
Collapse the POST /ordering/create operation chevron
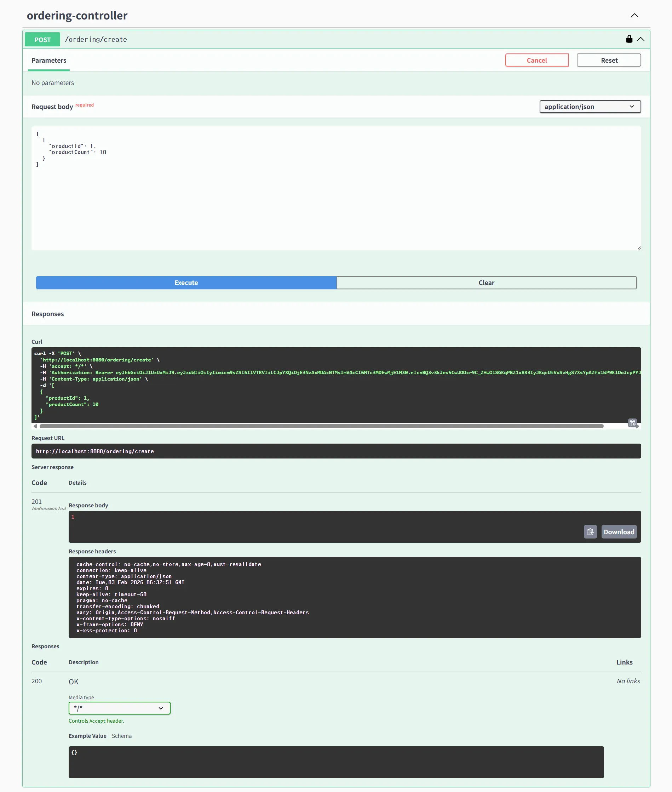[641, 39]
